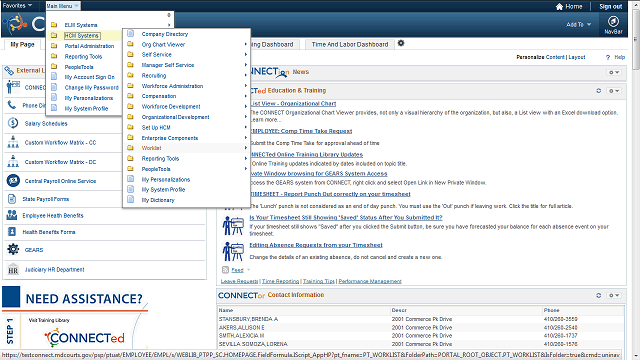Screen dimensions: 640x360
Task: Click the Training Tips link
Action: [x=318, y=281]
